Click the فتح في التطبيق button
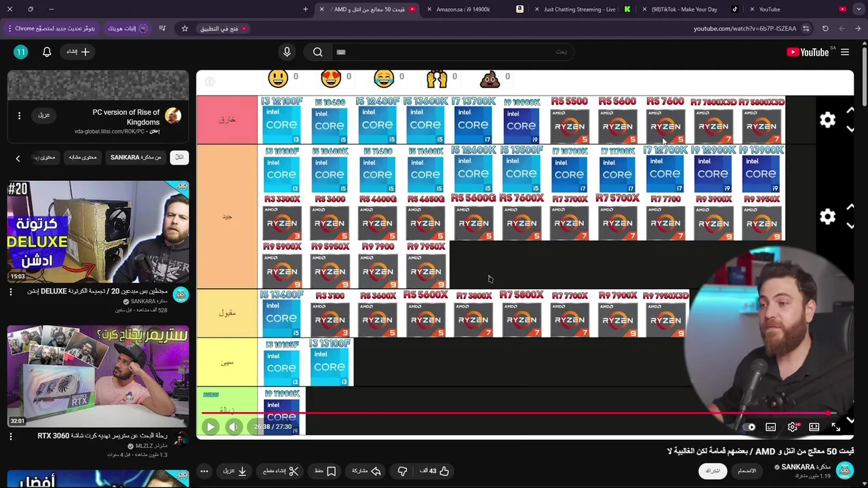The width and height of the screenshot is (868, 488). 223,28
